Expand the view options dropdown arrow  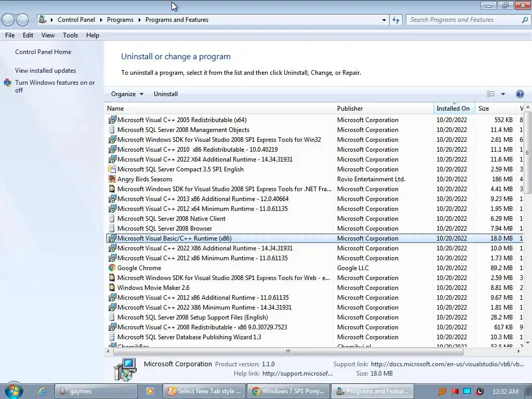click(x=503, y=94)
